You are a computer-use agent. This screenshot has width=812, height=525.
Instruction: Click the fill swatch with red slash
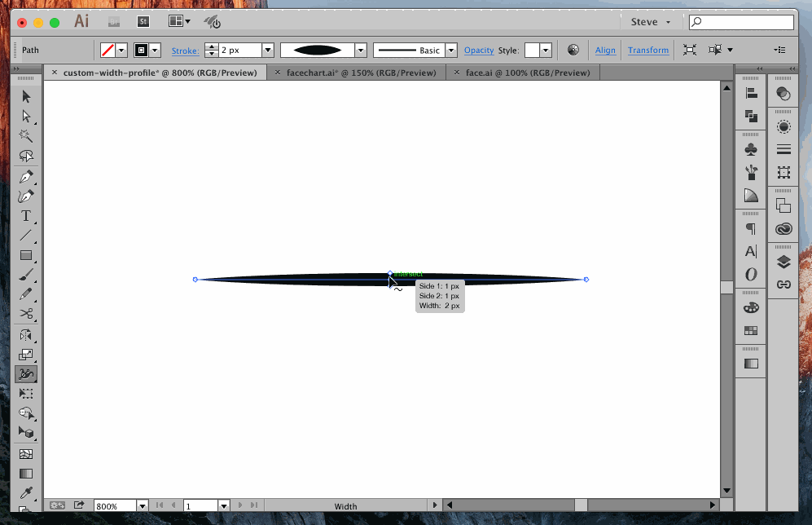click(x=108, y=51)
